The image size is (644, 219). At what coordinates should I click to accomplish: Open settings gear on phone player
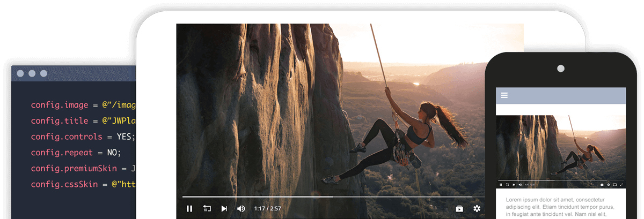click(609, 185)
